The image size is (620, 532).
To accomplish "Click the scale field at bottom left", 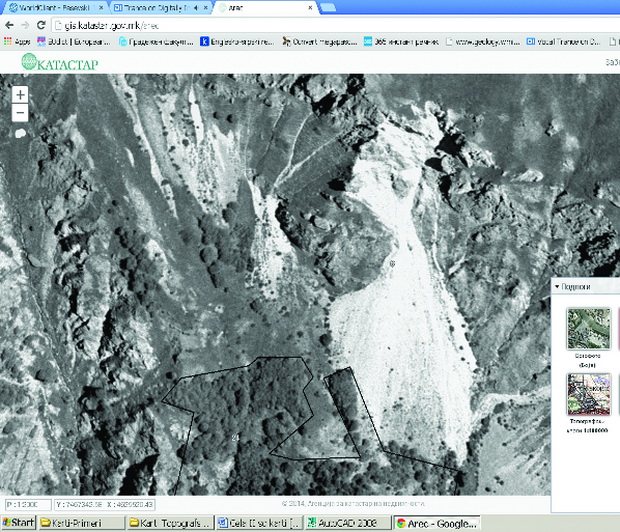I will (28, 505).
